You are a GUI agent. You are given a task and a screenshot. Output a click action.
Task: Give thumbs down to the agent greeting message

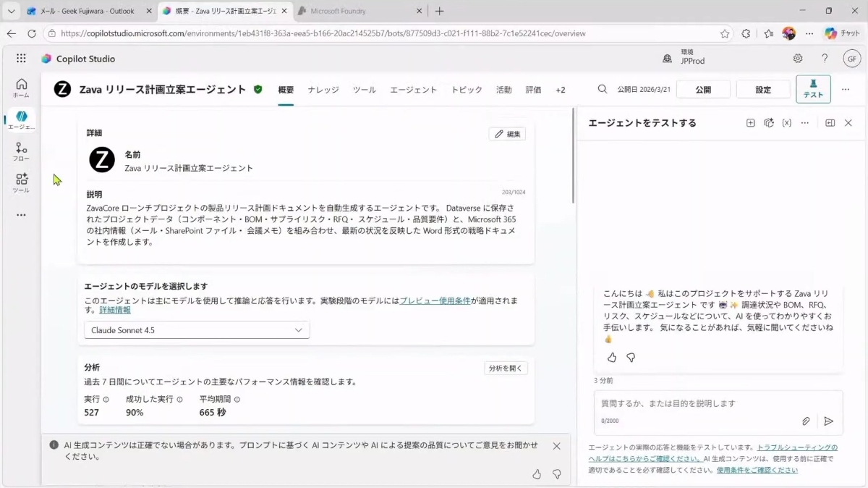(x=631, y=358)
